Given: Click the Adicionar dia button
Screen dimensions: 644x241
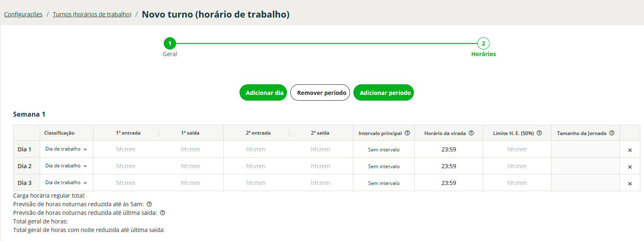Looking at the screenshot, I should click(x=263, y=92).
